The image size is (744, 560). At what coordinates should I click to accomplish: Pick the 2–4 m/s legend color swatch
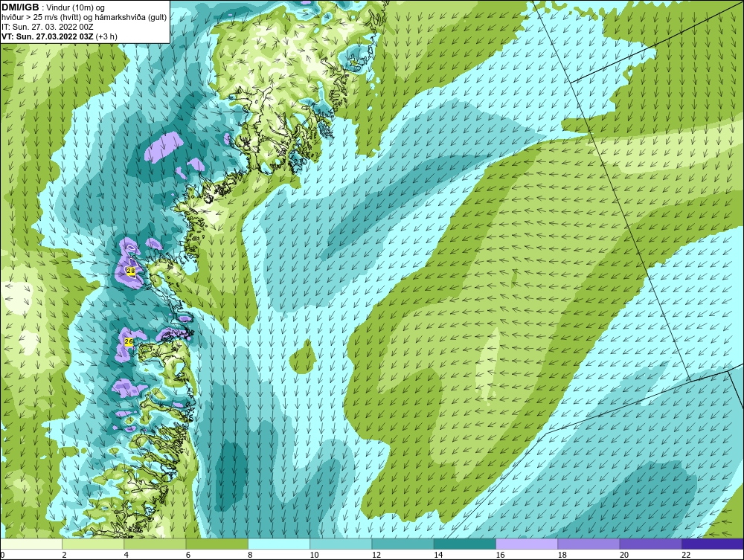pos(93,544)
